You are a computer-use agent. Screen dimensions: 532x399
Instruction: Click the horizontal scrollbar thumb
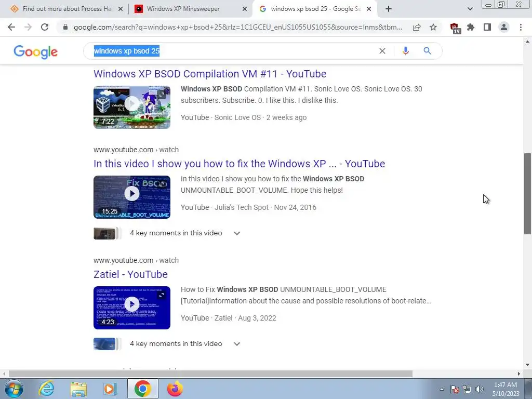click(210, 374)
